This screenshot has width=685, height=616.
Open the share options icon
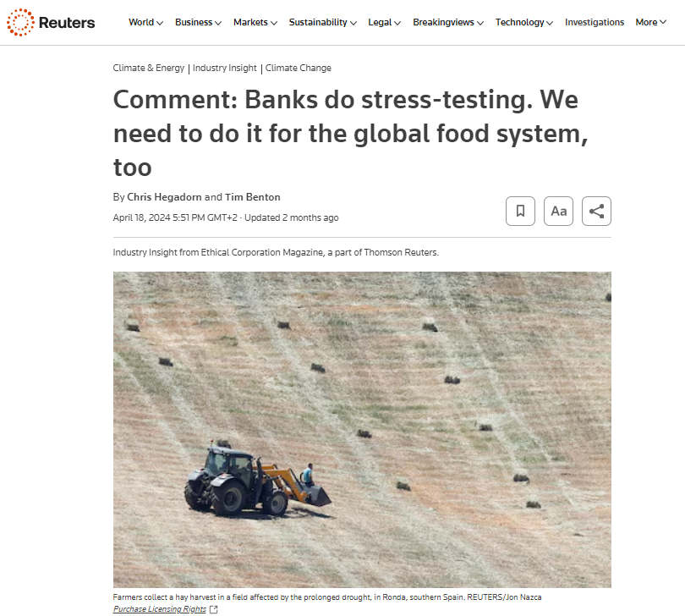pos(596,212)
